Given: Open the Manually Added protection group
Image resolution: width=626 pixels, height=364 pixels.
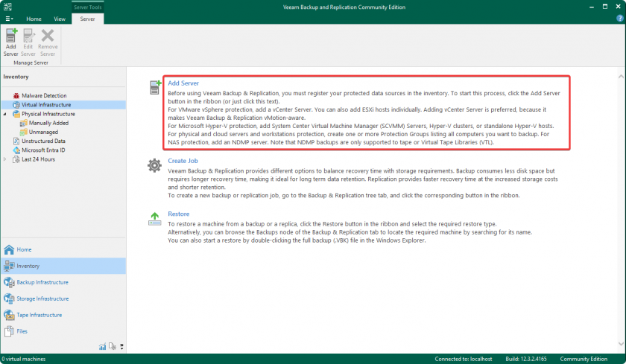Looking at the screenshot, I should coord(48,123).
